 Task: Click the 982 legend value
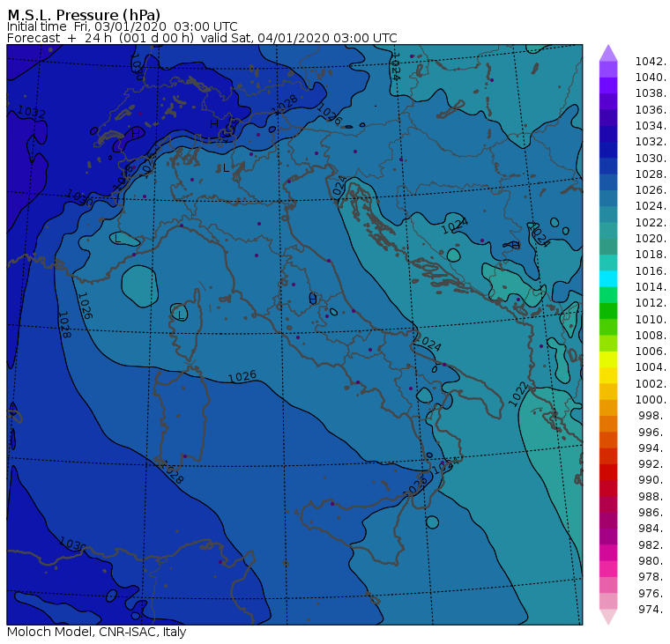coord(652,545)
